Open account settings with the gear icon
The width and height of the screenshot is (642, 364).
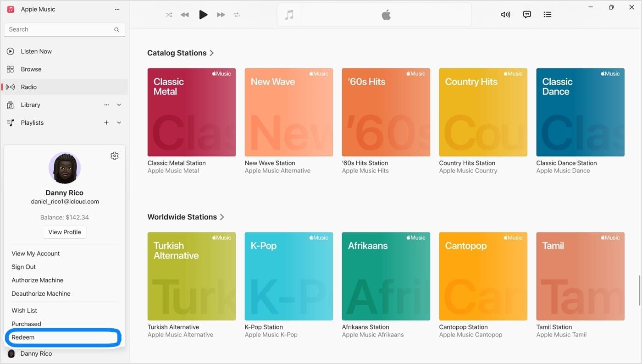(x=114, y=155)
